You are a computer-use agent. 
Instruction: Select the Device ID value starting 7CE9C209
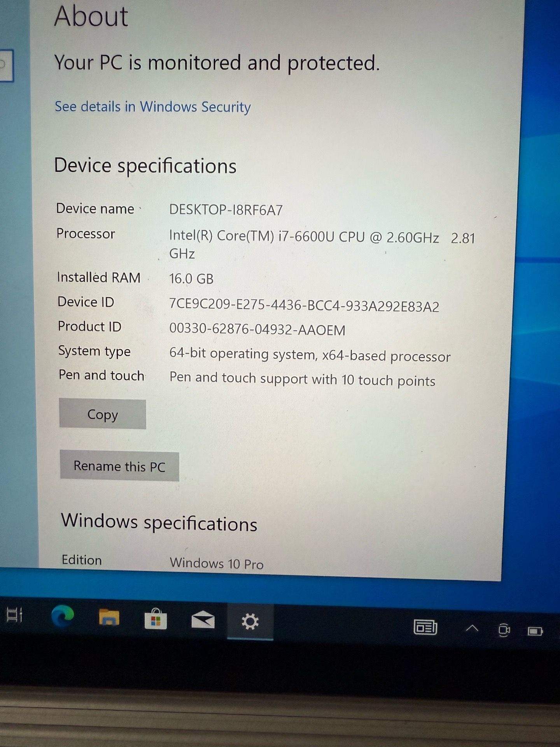304,305
